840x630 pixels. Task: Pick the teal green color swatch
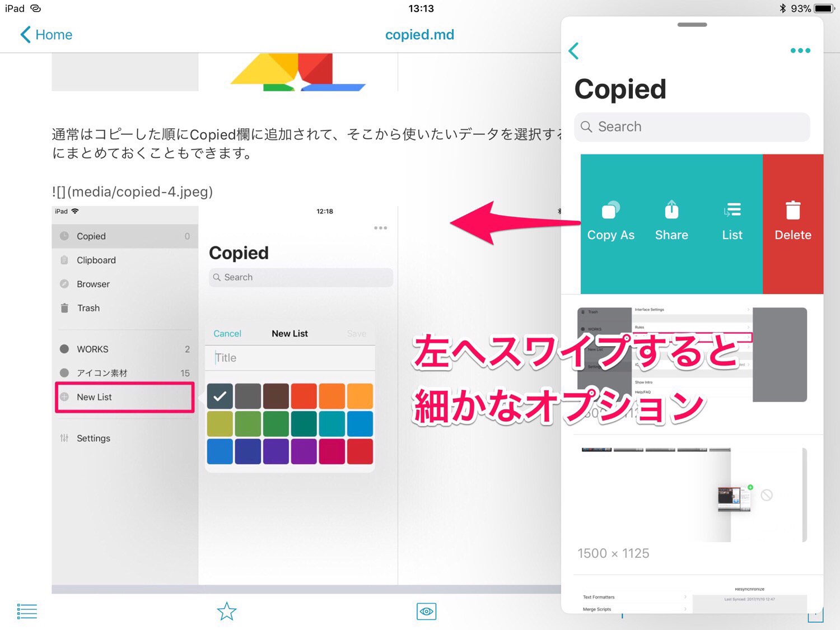(x=304, y=424)
